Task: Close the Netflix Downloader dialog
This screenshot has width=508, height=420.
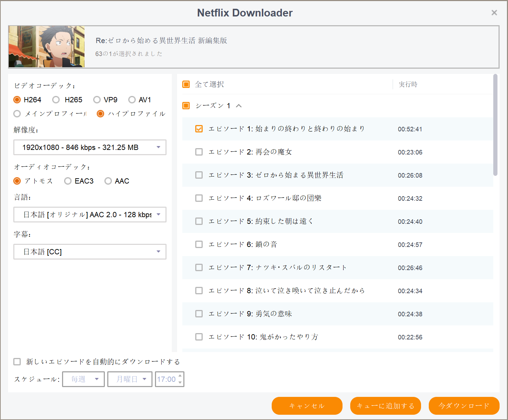Action: [494, 13]
